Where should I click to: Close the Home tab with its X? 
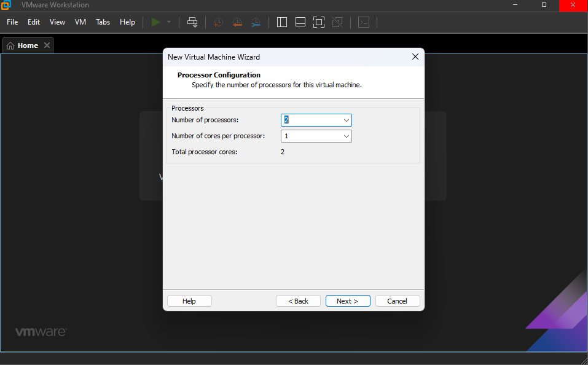pyautogui.click(x=47, y=45)
